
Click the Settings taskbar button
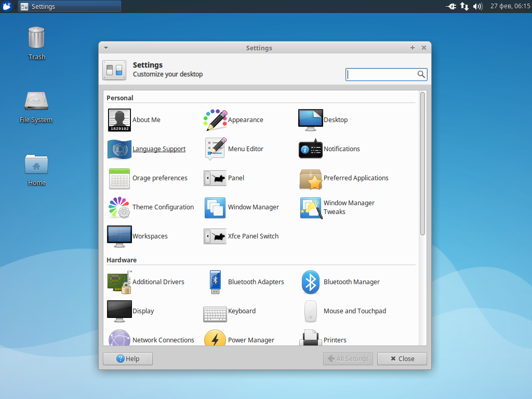pyautogui.click(x=70, y=6)
